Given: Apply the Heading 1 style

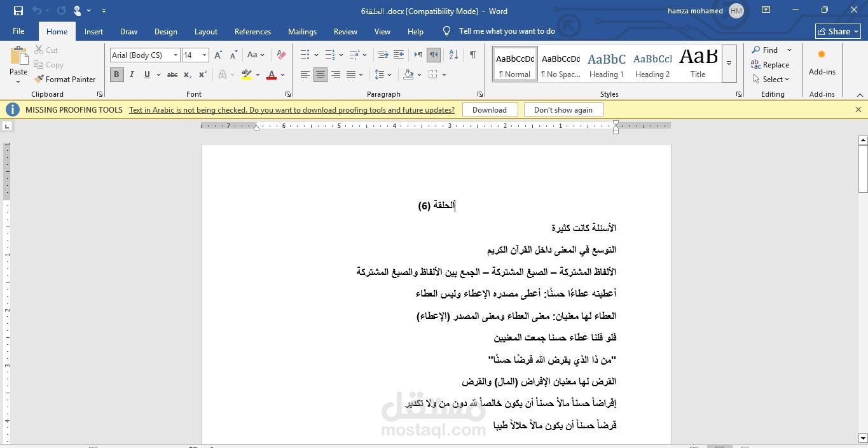Looking at the screenshot, I should tap(606, 64).
